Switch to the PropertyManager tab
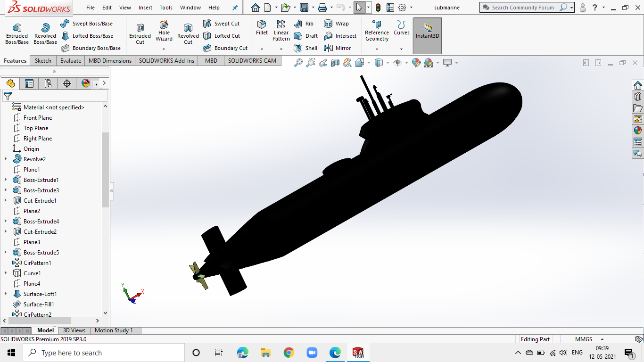Screen dimensions: 644x362 tap(29, 83)
